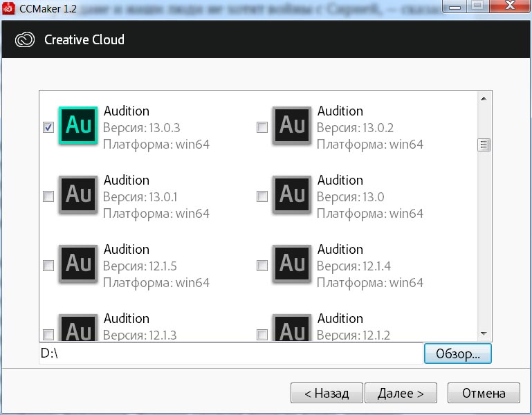Click Платформа: win64 under version 13.0.2
Screen dimensions: 532x415
[x=370, y=145]
